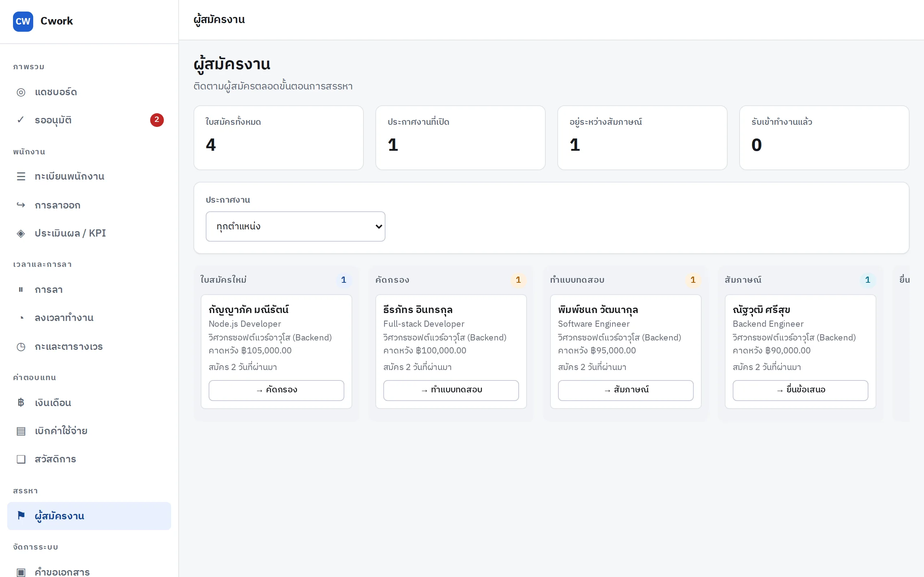Open the สวัสดิการ square icon

[x=21, y=459]
